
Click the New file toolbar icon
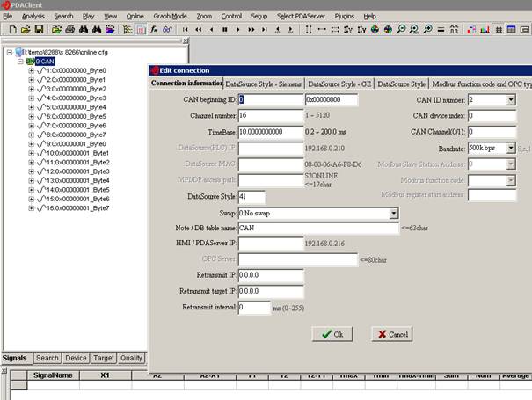(12, 29)
